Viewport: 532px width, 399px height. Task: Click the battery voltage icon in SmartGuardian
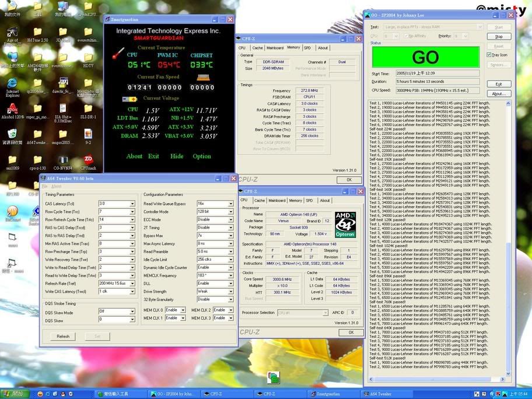pyautogui.click(x=129, y=99)
